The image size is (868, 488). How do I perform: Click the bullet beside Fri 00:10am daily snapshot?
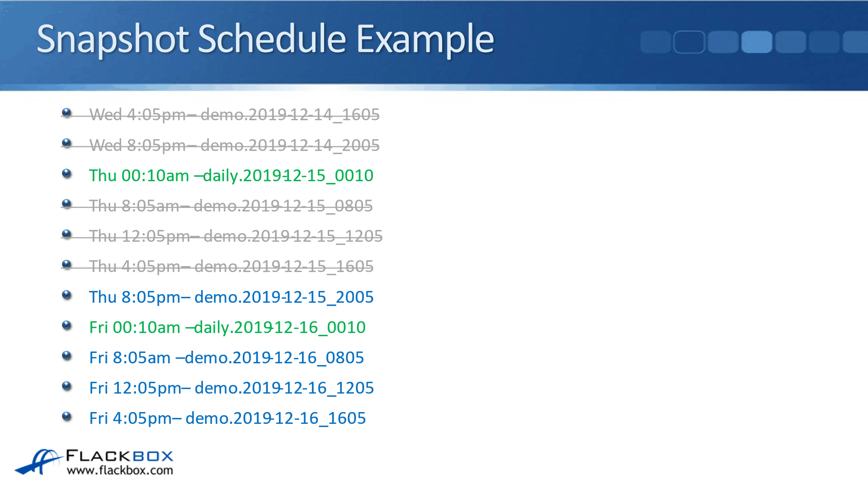[67, 325]
